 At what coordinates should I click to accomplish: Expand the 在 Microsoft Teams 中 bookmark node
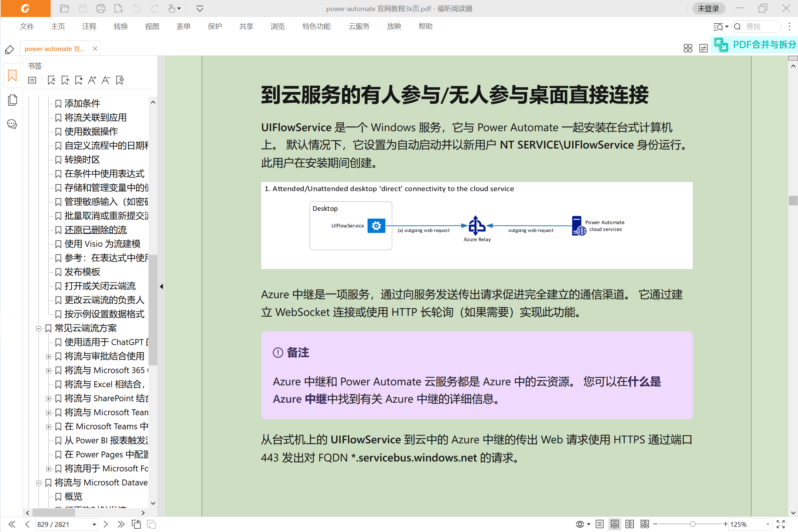click(48, 427)
